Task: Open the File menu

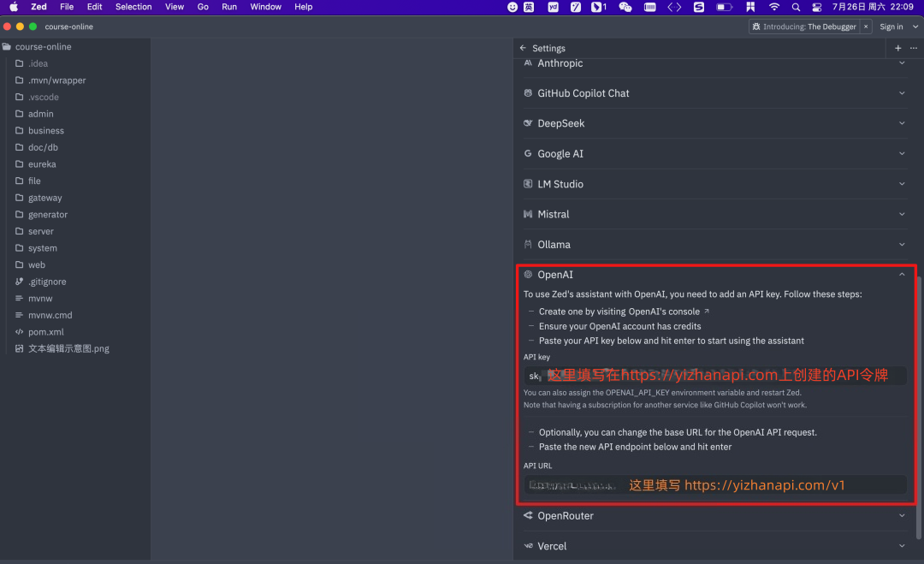Action: coord(67,7)
